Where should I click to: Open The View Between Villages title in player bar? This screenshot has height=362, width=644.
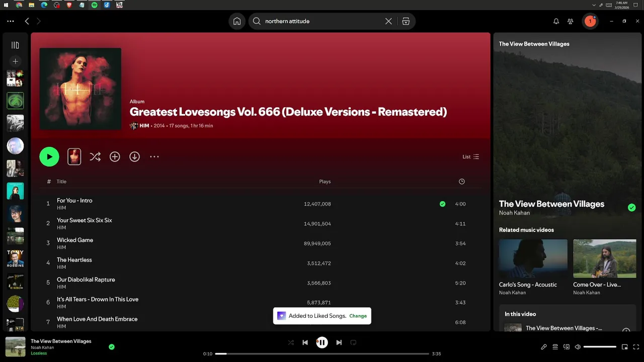[61, 341]
